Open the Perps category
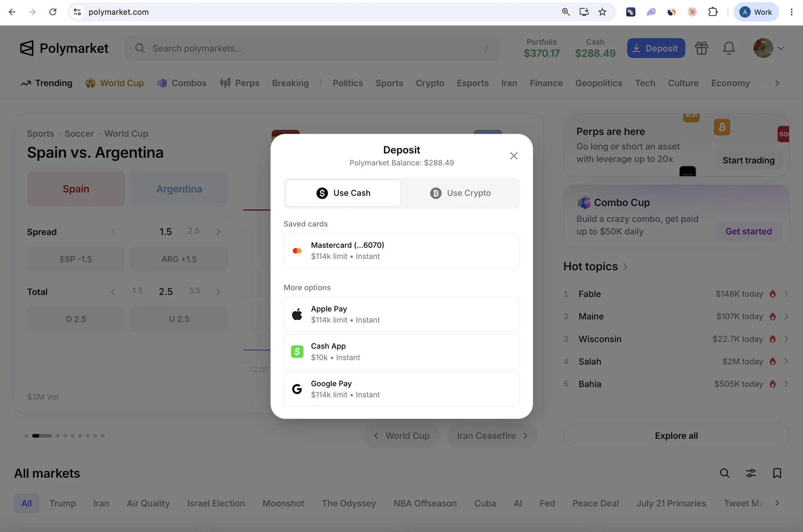 [240, 83]
